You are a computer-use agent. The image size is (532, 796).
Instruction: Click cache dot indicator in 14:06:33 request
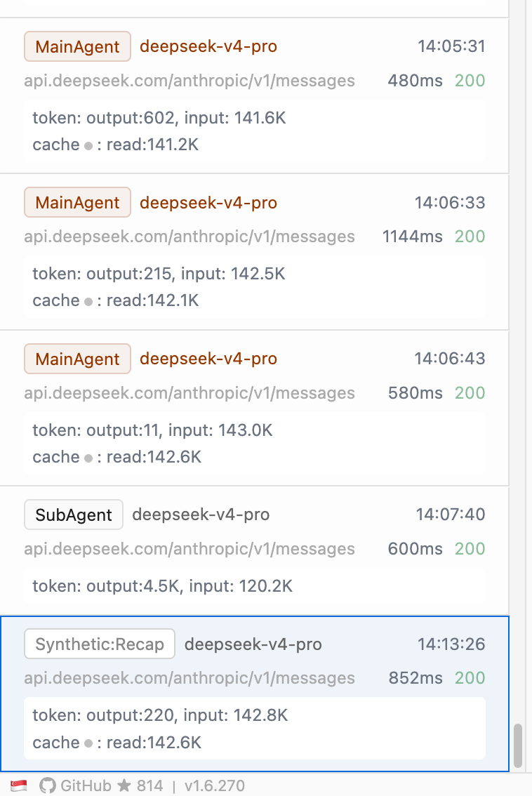[88, 302]
